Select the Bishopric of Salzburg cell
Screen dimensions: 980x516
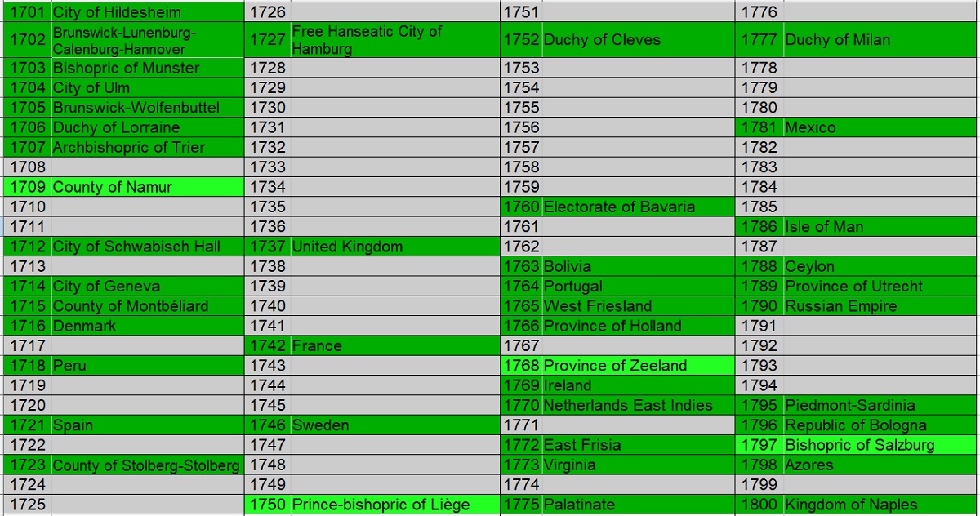(880, 445)
